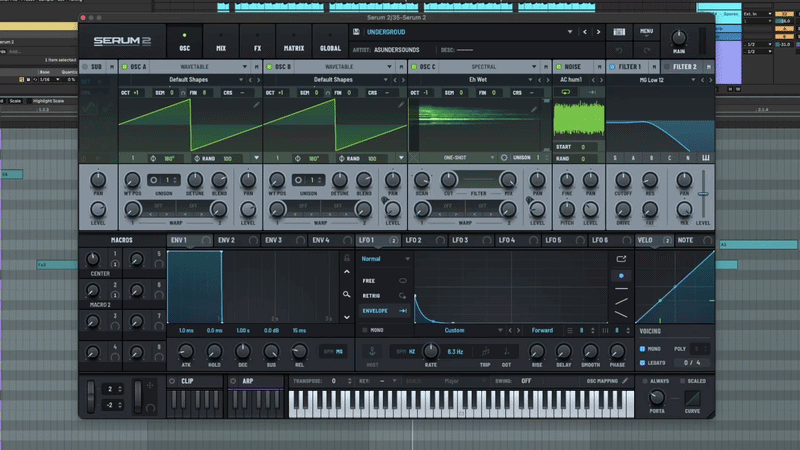Select the LFO 2 tab
800x450 pixels.
pos(413,240)
